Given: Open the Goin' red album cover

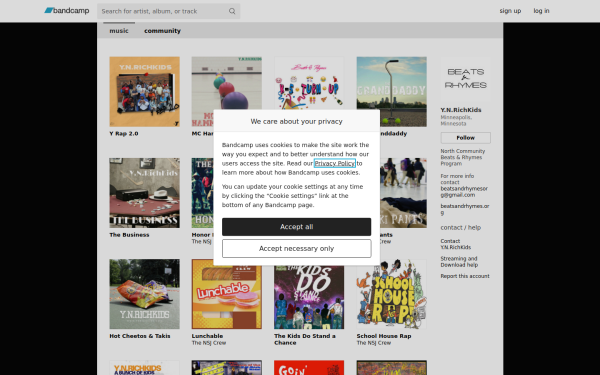Looking at the screenshot, I should (309, 368).
